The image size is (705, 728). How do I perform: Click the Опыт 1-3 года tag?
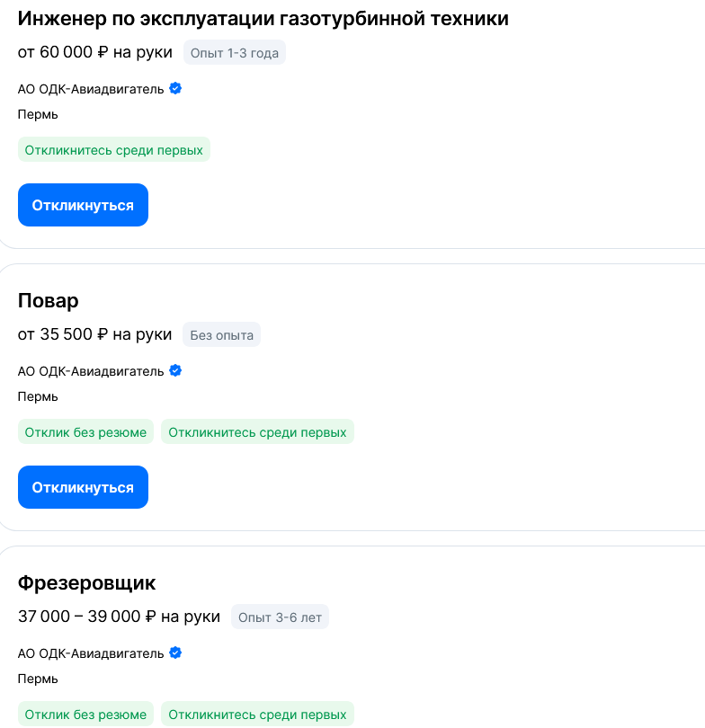point(235,52)
